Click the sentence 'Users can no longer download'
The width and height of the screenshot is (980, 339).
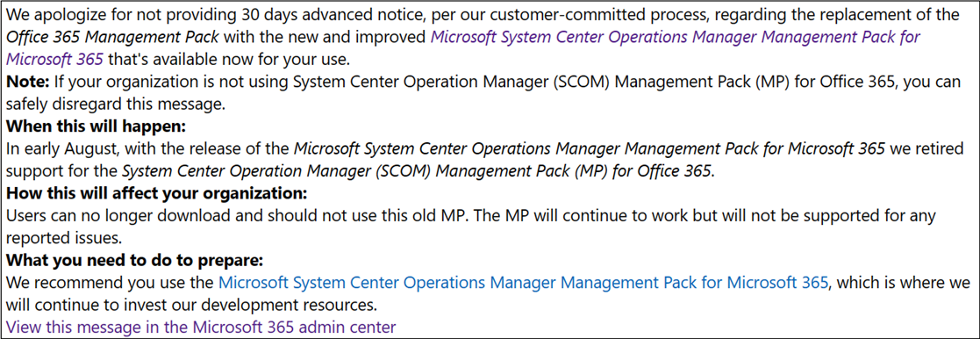[103, 216]
